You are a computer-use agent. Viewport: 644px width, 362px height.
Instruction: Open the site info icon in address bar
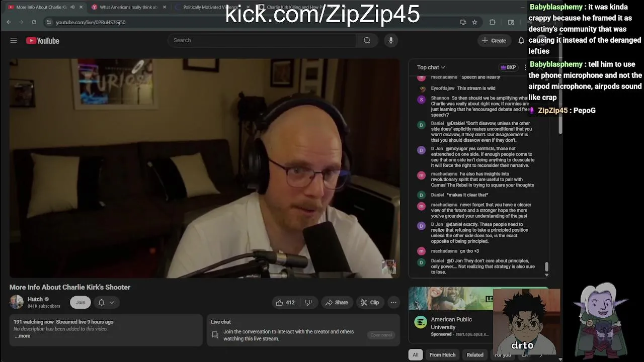click(48, 22)
